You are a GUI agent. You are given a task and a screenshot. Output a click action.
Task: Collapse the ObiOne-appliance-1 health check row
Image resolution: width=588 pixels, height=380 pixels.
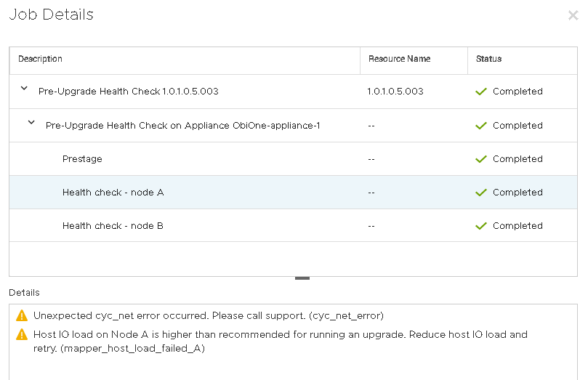(31, 123)
